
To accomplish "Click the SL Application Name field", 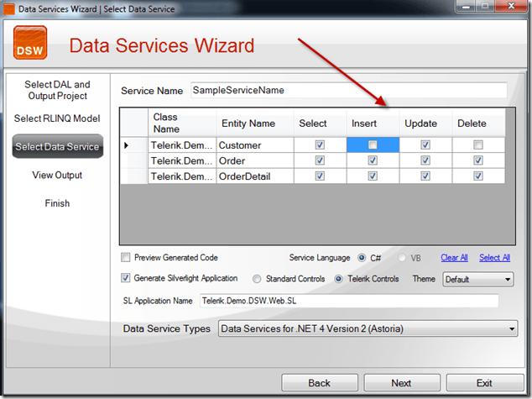I will coord(349,301).
